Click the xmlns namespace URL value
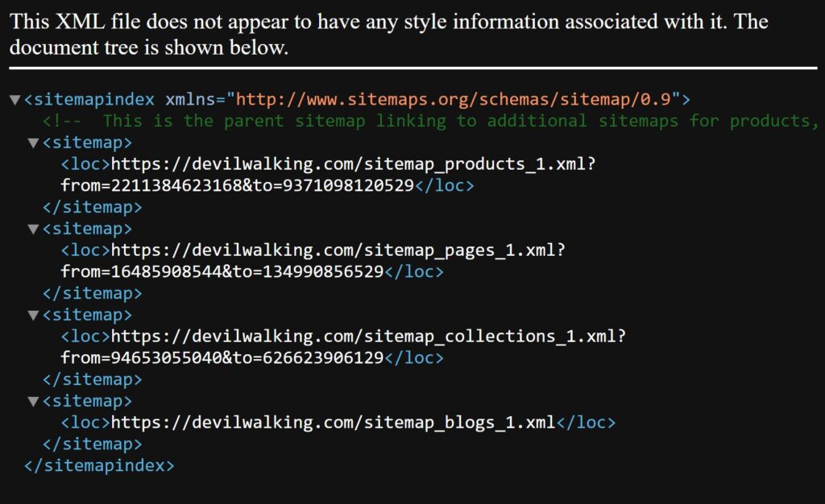This screenshot has width=825, height=504. [x=453, y=99]
